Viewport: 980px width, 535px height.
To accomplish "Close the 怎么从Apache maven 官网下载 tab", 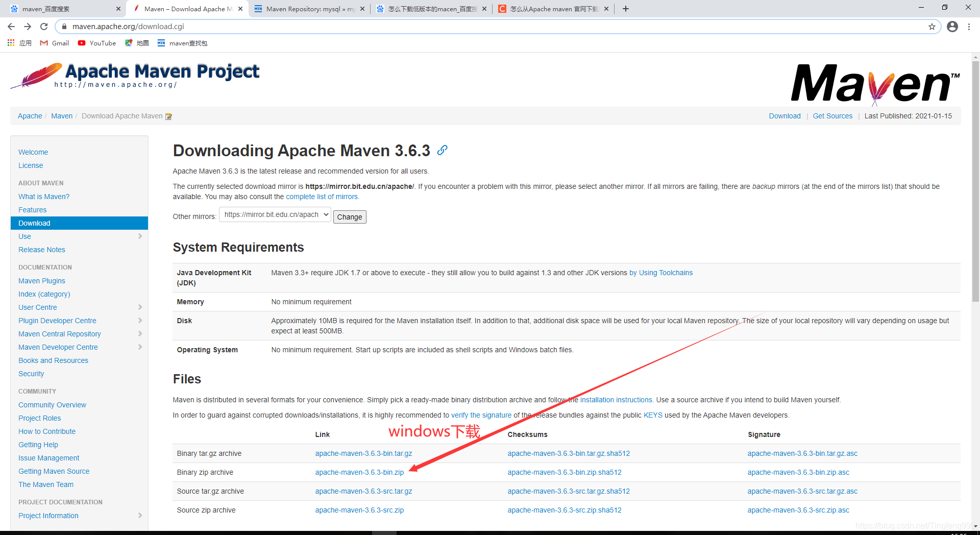I will (606, 9).
